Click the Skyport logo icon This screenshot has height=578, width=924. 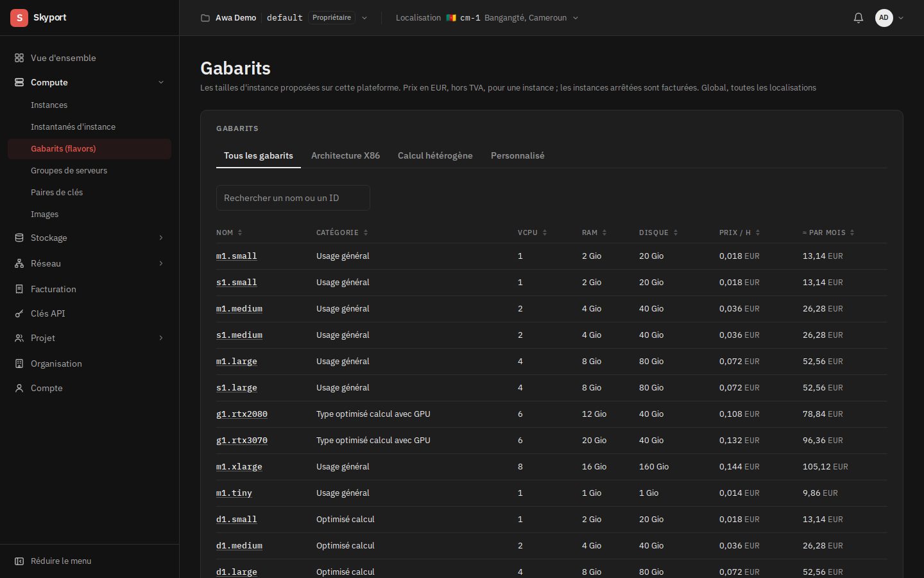coord(19,18)
